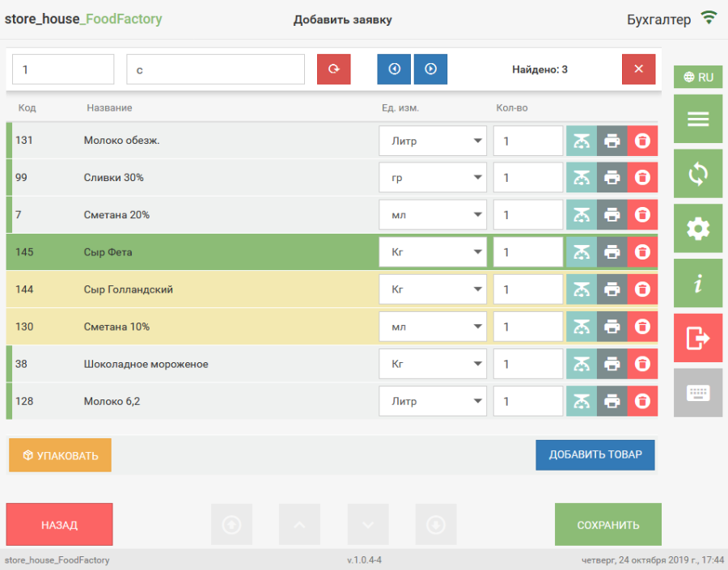Expand unit dropdown for Молоко 6,2
The height and width of the screenshot is (570, 728).
click(x=433, y=401)
